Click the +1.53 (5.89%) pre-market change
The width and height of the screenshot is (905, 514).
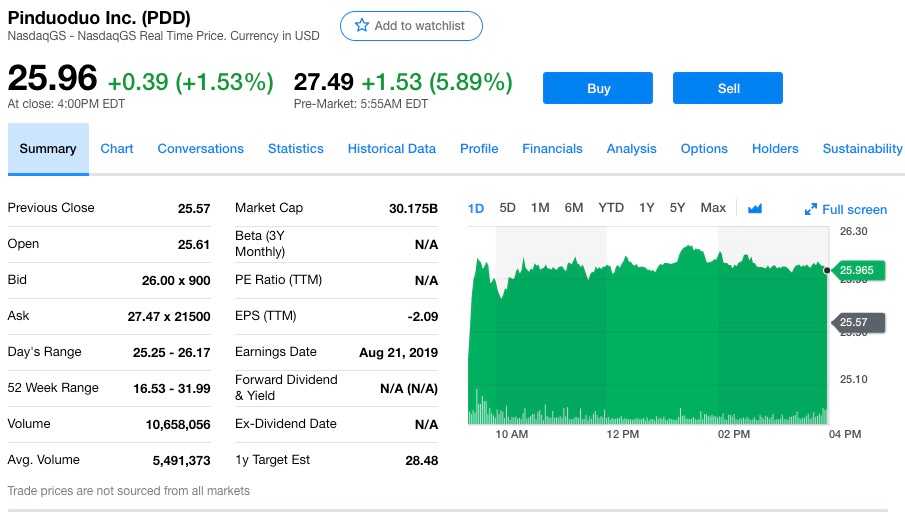pos(437,82)
